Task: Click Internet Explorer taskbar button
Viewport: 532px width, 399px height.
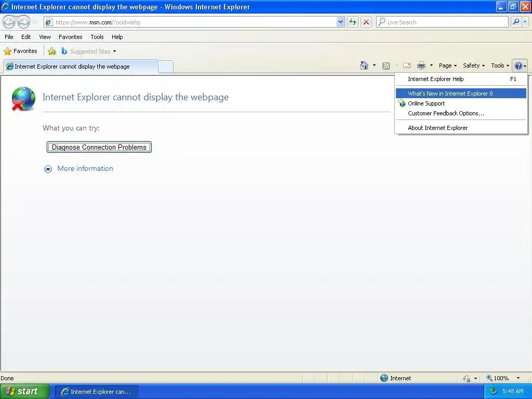Action: coord(97,392)
